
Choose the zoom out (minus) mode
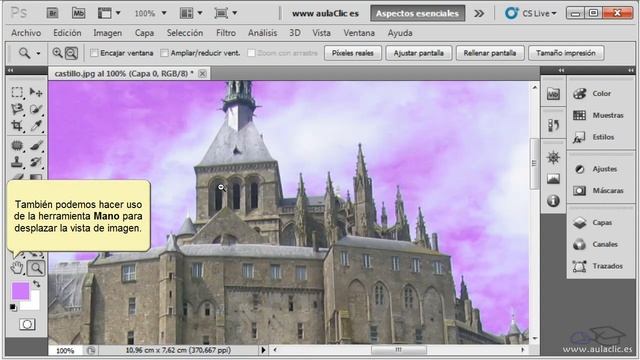pos(71,53)
